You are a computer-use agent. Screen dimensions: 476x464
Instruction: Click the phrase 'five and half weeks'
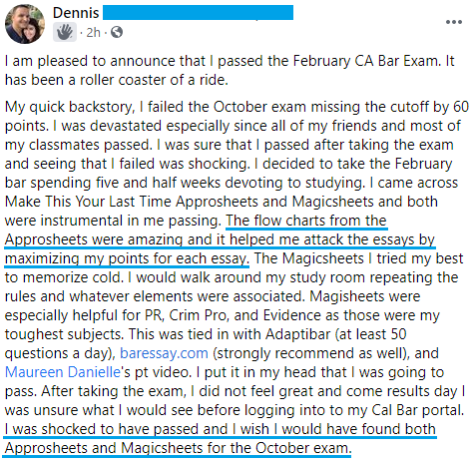point(158,183)
